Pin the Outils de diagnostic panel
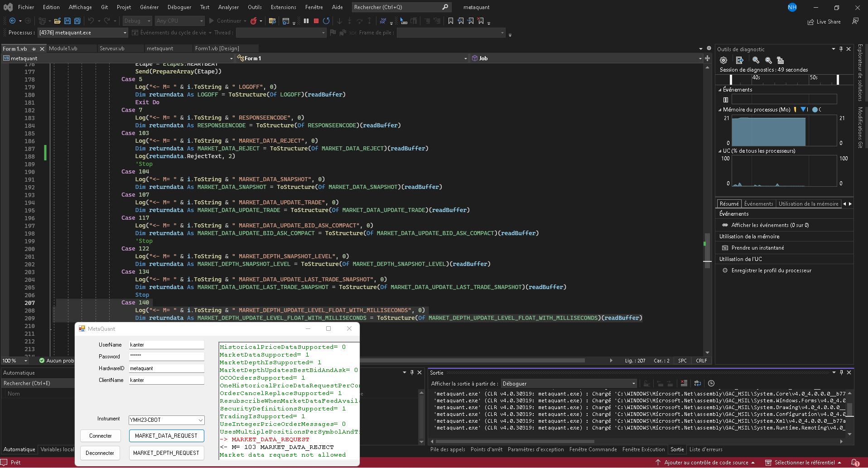 coord(841,49)
